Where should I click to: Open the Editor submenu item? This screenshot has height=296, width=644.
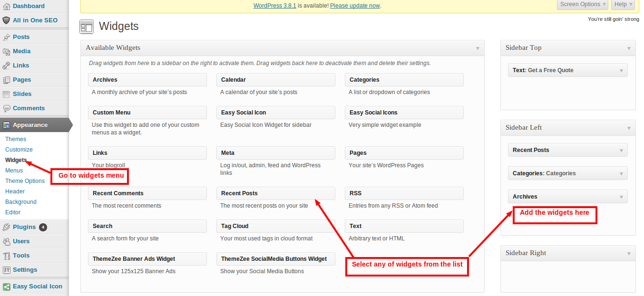[x=13, y=212]
